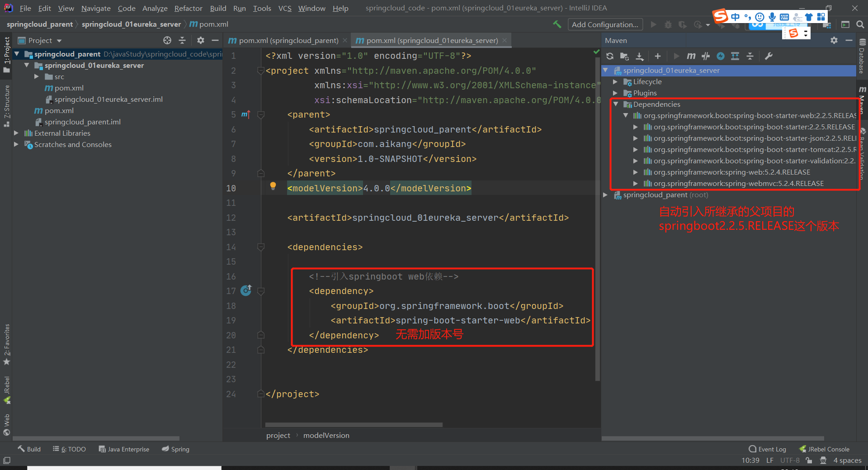Open JRebel Console
The image size is (868, 470).
tap(825, 449)
